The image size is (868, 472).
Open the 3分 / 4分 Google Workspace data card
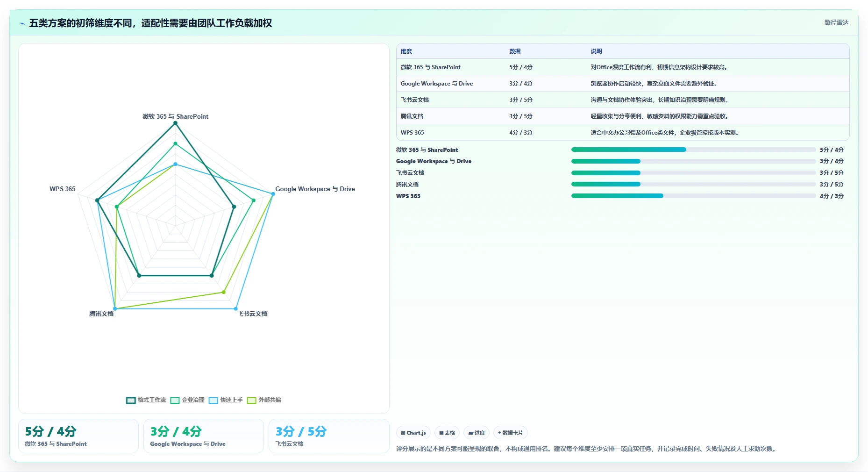coord(204,436)
